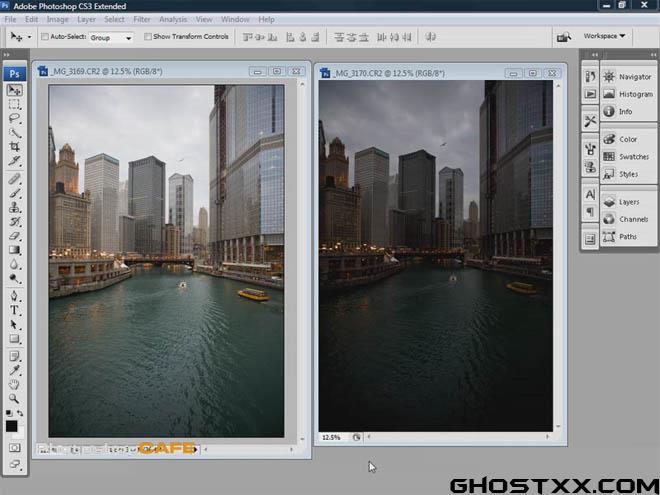Select the Brush tool
This screenshot has height=495, width=660.
coord(14,193)
